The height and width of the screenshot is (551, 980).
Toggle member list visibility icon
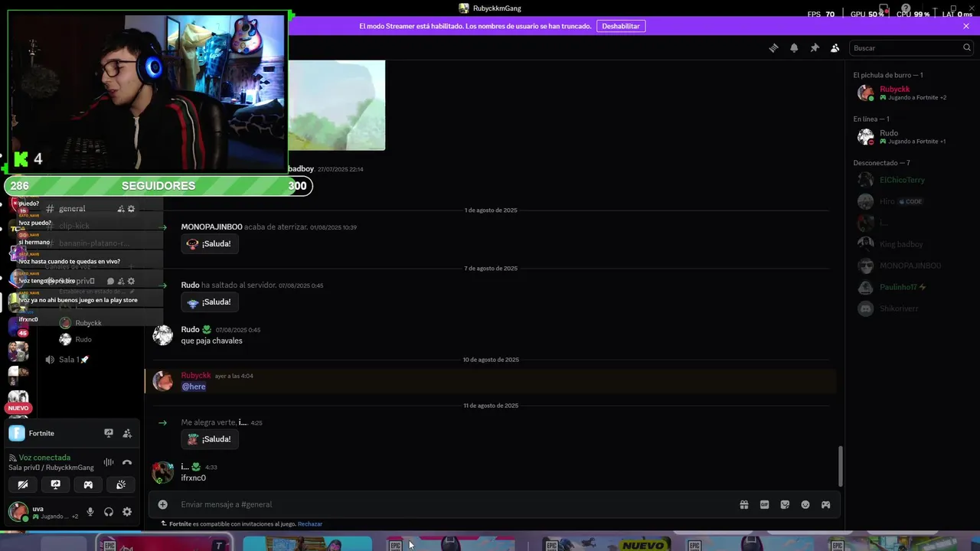835,47
